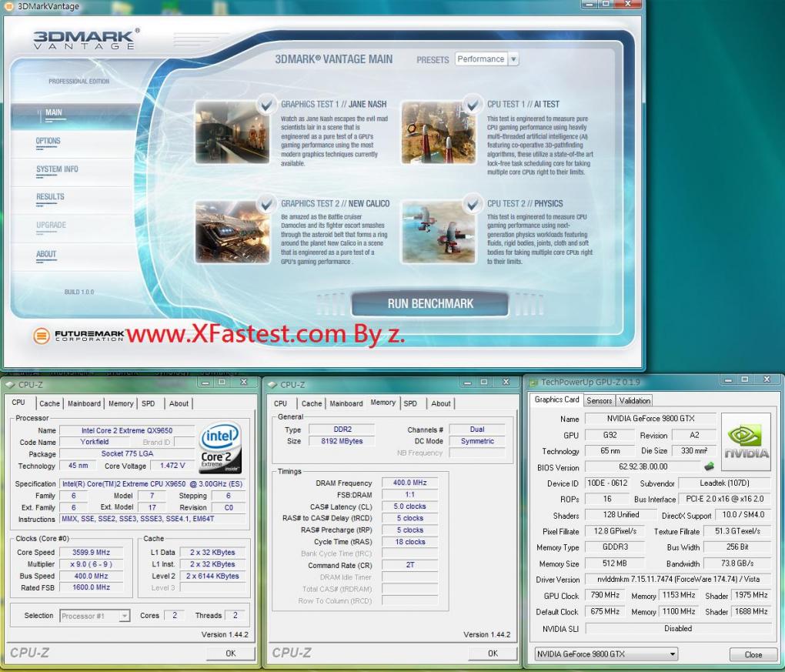Viewport: 785px width, 672px height.
Task: Close the middle CPU-Z window
Action: [506, 382]
